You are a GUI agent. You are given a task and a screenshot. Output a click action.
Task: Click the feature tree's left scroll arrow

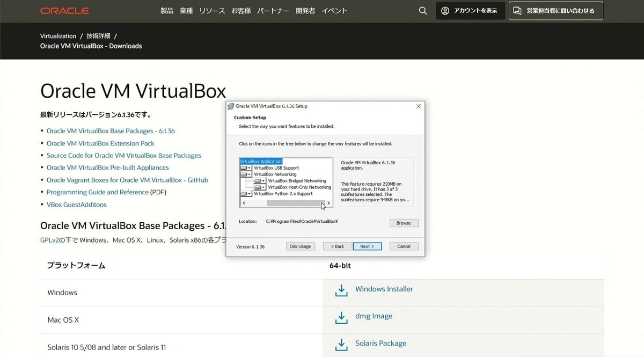244,203
